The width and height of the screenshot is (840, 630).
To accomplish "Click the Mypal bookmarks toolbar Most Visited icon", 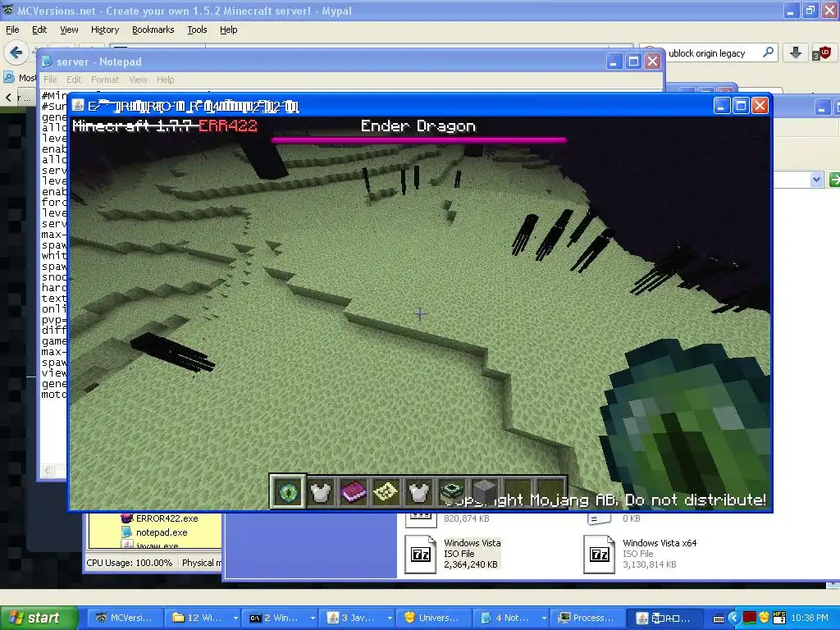I will (x=8, y=78).
